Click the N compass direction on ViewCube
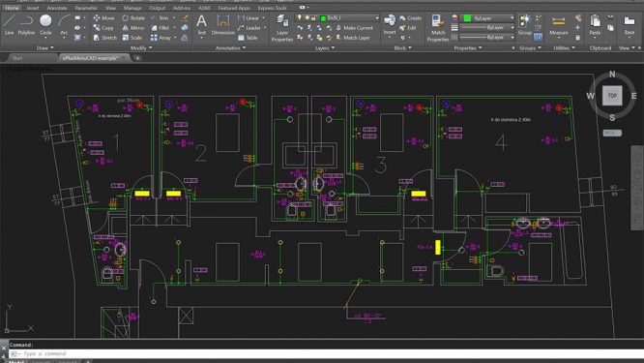The width and height of the screenshot is (644, 363). [612, 74]
